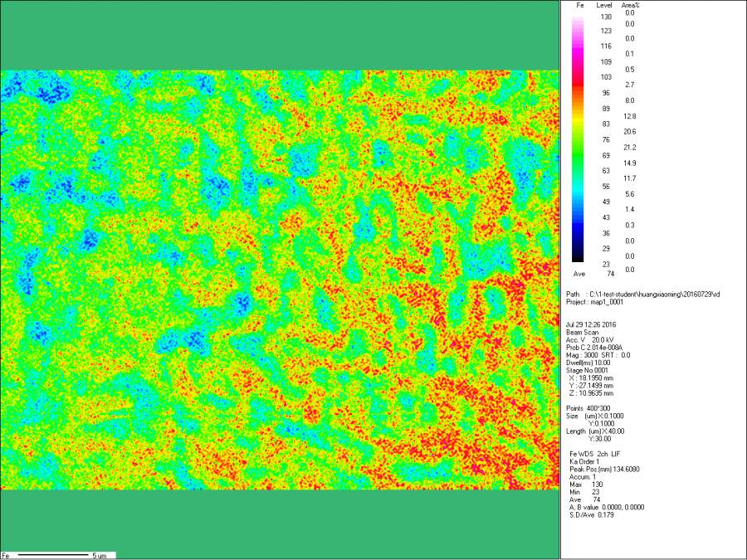This screenshot has width=747, height=560.
Task: Click the "Dwell(ms) 10.00" line
Action: coord(588,363)
